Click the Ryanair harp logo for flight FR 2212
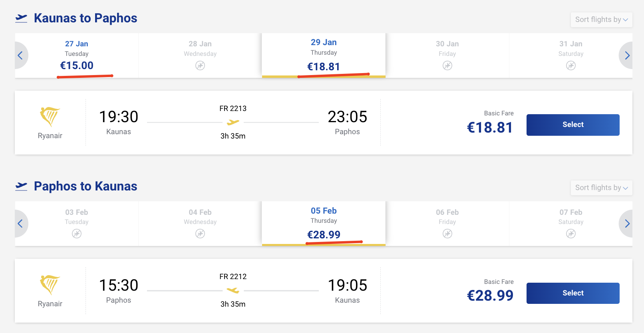 click(x=50, y=285)
